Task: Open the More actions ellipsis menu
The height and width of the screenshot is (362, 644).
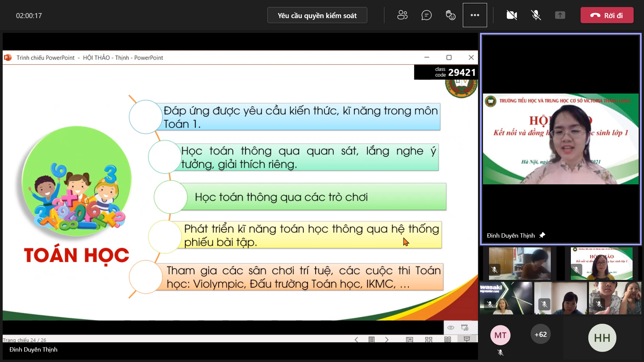Action: (x=475, y=15)
